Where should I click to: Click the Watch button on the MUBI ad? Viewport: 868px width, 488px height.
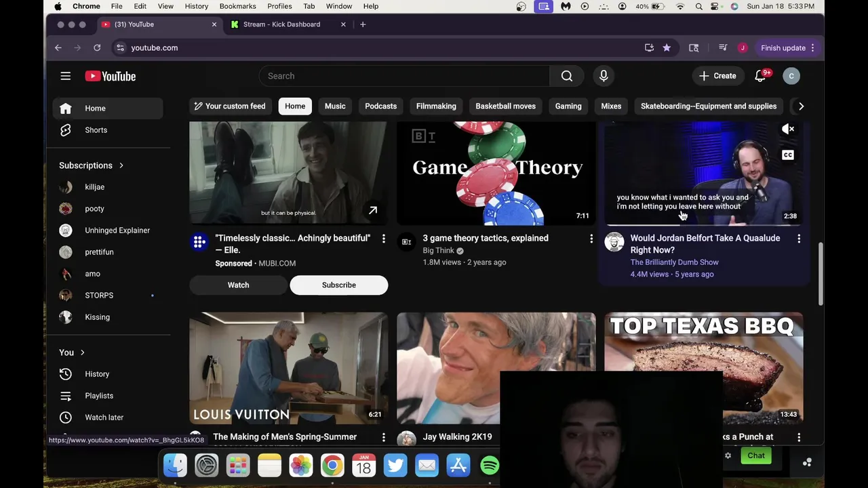(x=239, y=285)
